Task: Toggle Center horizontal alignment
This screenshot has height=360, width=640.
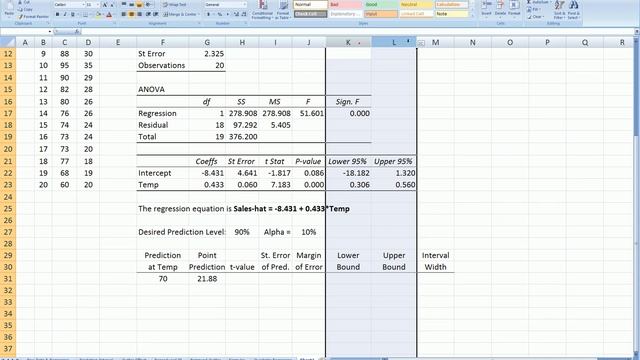Action: pos(131,14)
